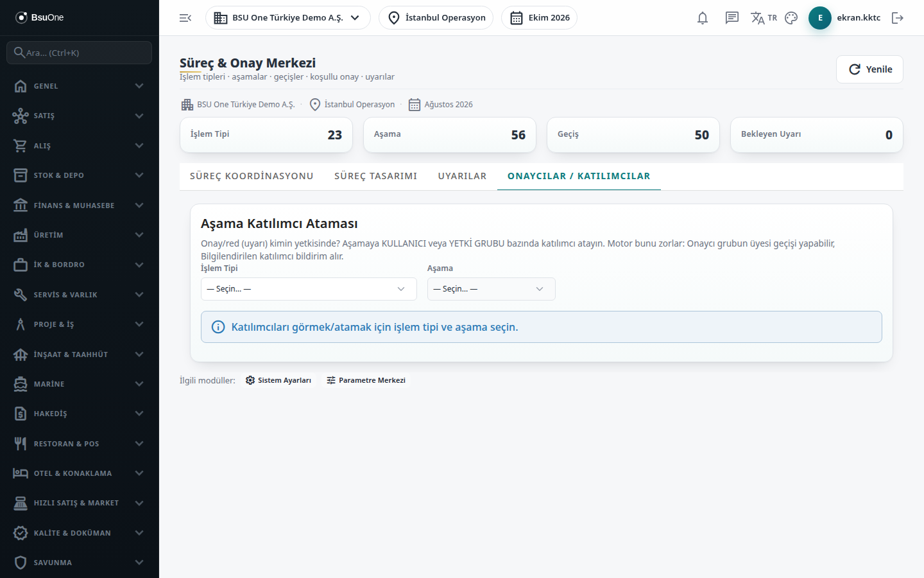This screenshot has height=578, width=924.
Task: Open the Genel home icon
Action: (x=21, y=86)
